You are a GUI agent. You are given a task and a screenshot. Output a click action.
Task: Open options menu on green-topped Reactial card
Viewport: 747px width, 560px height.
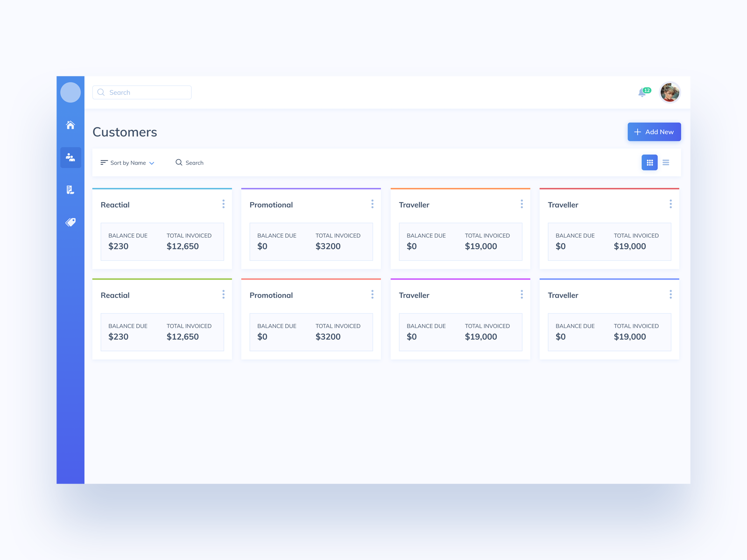tap(224, 294)
